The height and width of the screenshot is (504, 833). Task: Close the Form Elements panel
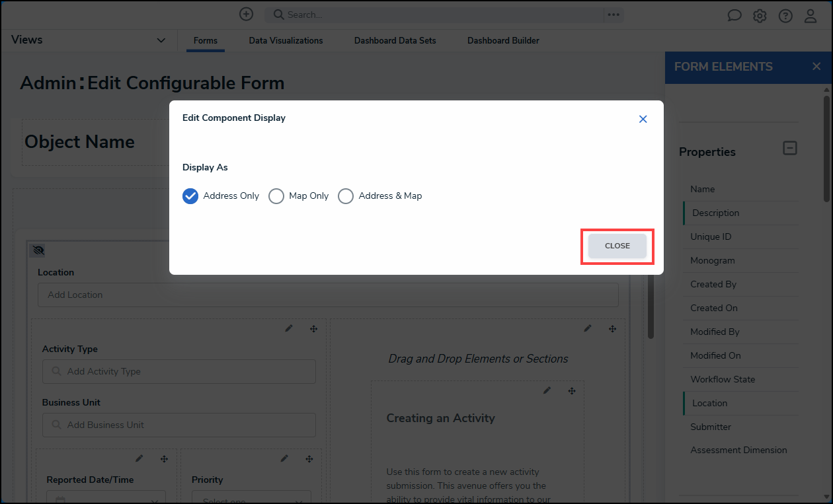pos(816,67)
